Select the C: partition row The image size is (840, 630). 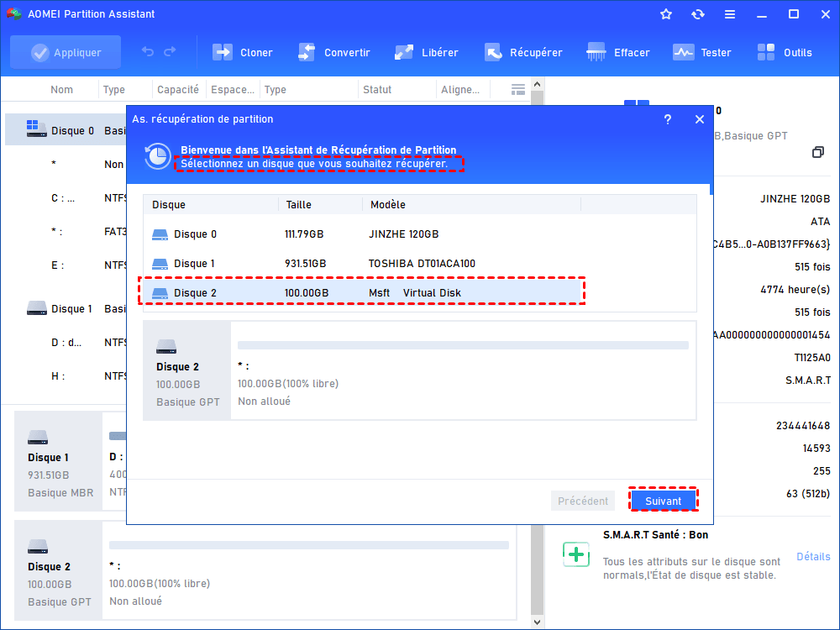[x=66, y=198]
